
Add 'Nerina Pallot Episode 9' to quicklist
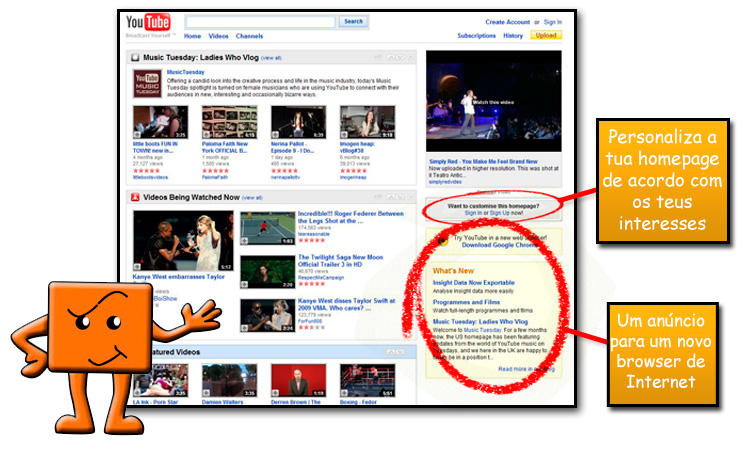coord(275,135)
